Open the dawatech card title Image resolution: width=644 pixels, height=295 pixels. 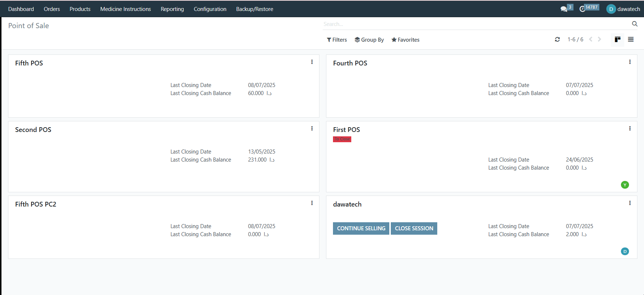tap(347, 204)
